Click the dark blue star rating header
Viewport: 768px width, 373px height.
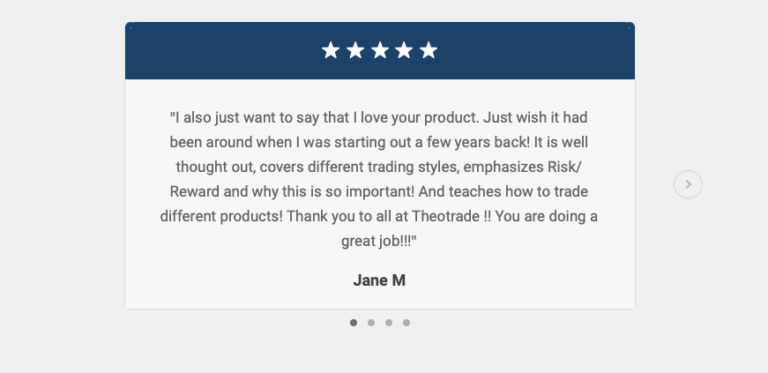[380, 50]
